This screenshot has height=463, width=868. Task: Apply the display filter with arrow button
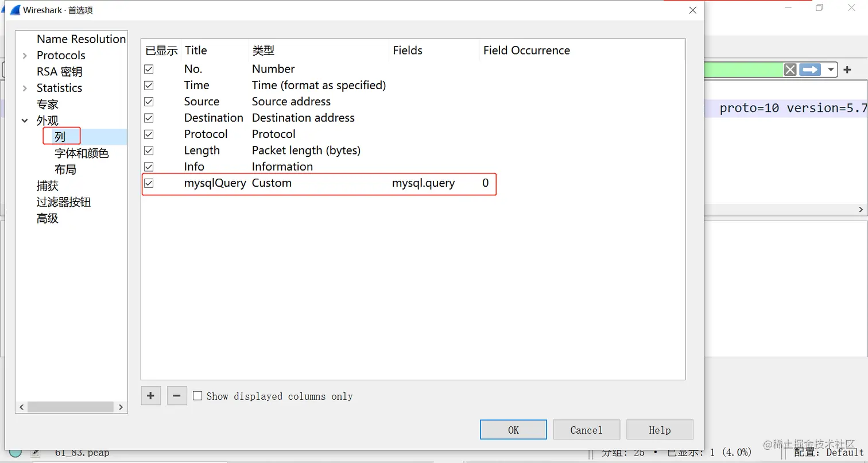click(810, 70)
